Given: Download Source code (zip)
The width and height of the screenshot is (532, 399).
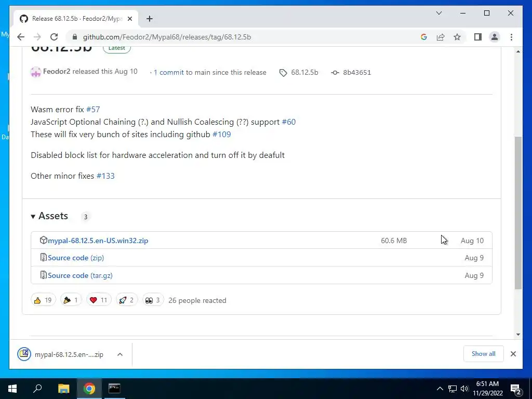Looking at the screenshot, I should pos(76,258).
